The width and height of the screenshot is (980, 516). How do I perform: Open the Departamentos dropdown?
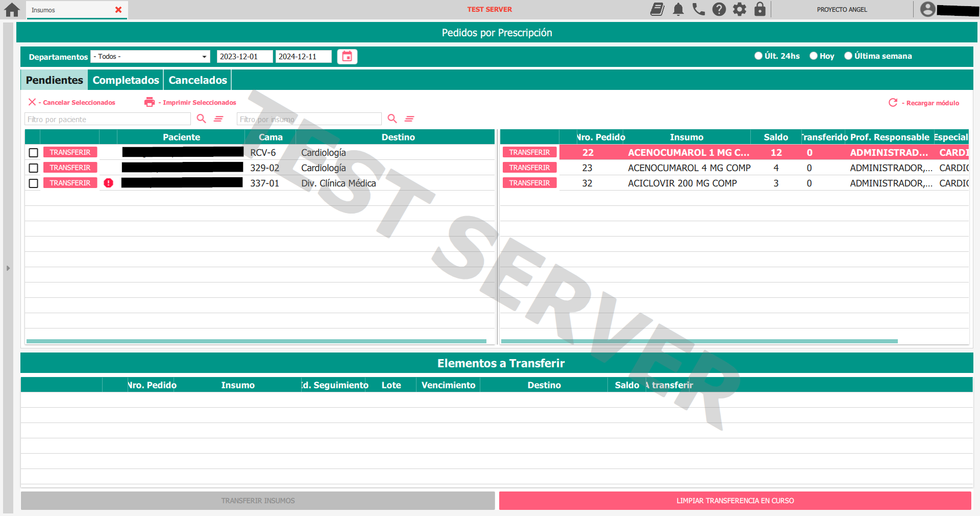click(151, 56)
